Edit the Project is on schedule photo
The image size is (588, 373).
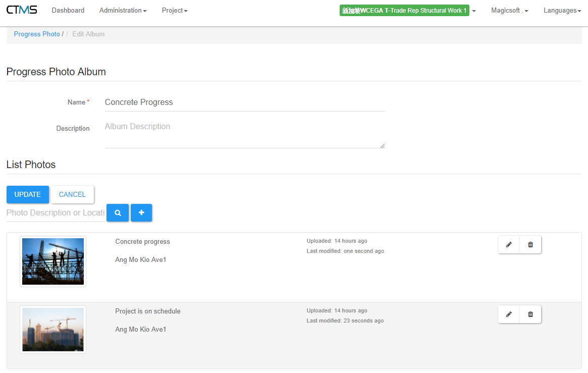(x=509, y=314)
